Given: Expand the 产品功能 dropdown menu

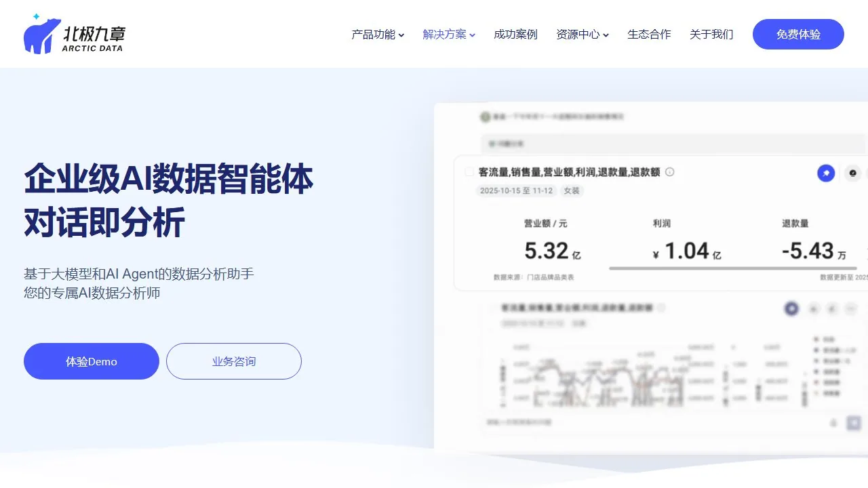Looking at the screenshot, I should [378, 35].
